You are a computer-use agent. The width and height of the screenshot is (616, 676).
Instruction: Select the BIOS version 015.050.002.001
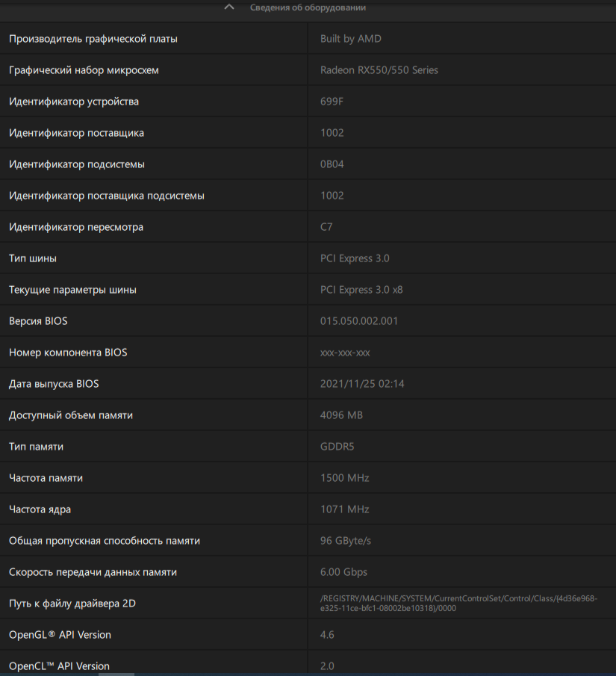click(x=359, y=321)
